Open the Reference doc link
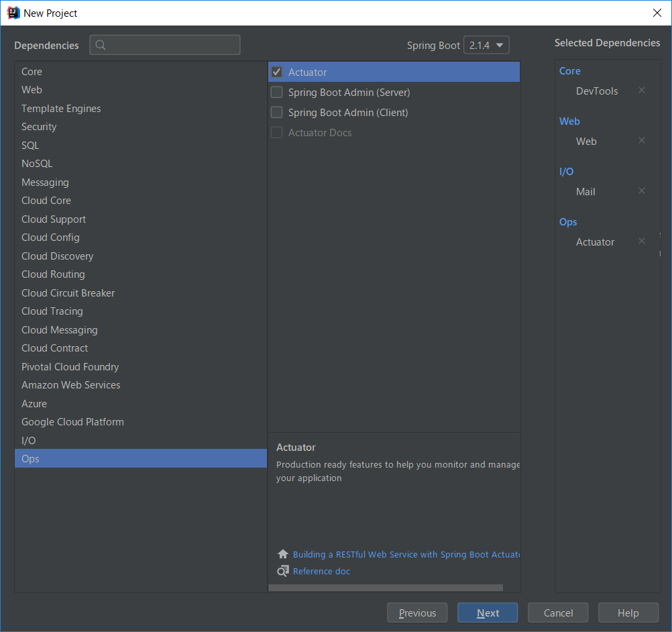This screenshot has height=632, width=672. point(321,571)
